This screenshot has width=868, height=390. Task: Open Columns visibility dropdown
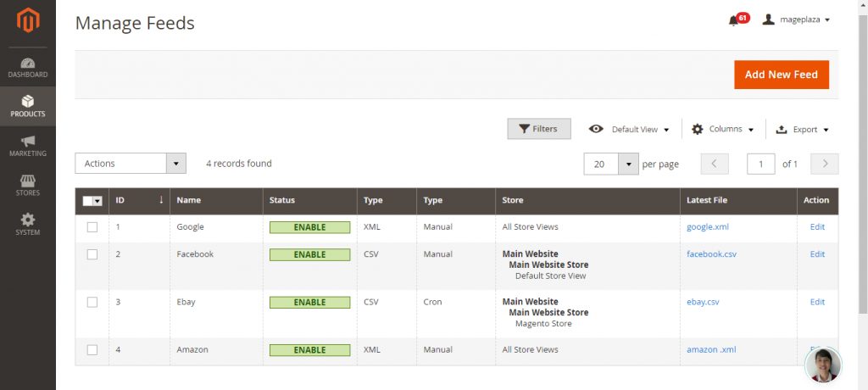[723, 129]
